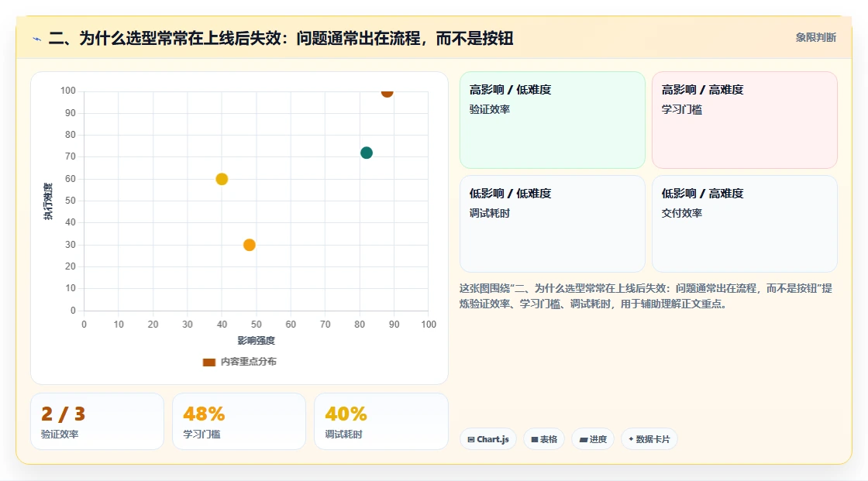
Task: Click the section title starting with 二、为什么选型
Action: click(281, 38)
